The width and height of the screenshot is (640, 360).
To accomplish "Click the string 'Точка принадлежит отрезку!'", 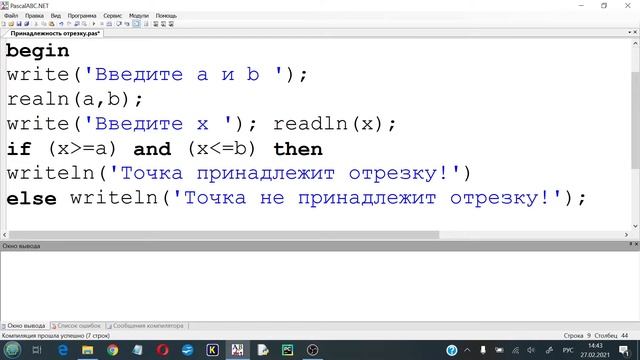I will coord(284,173).
